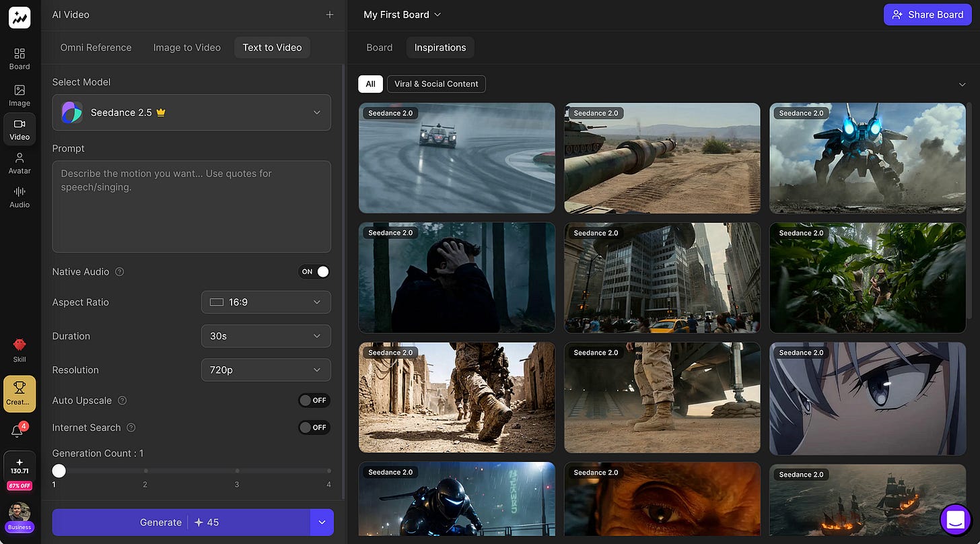Expand the Generate button arrow menu
This screenshot has width=980, height=544.
[x=322, y=522]
